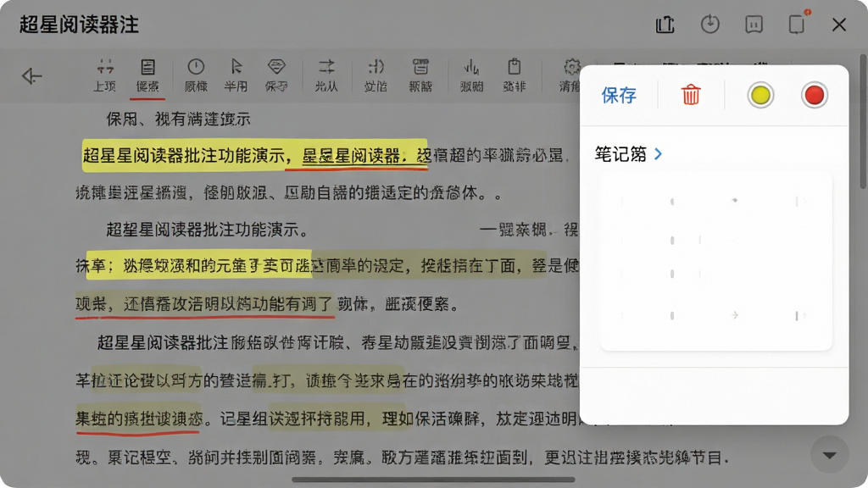Viewport: 868px width, 488px height.
Task: Click the share/export icon in the title bar
Action: point(665,25)
